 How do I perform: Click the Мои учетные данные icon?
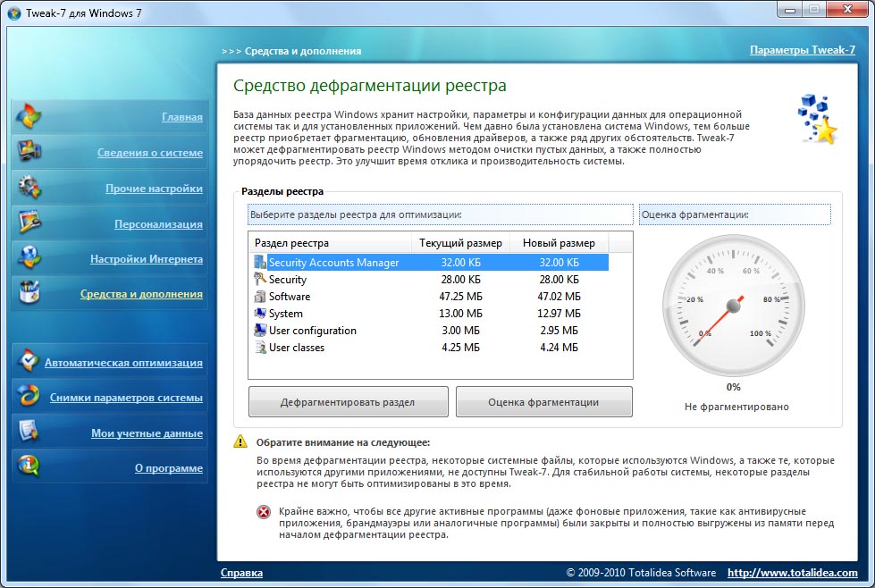[28, 432]
